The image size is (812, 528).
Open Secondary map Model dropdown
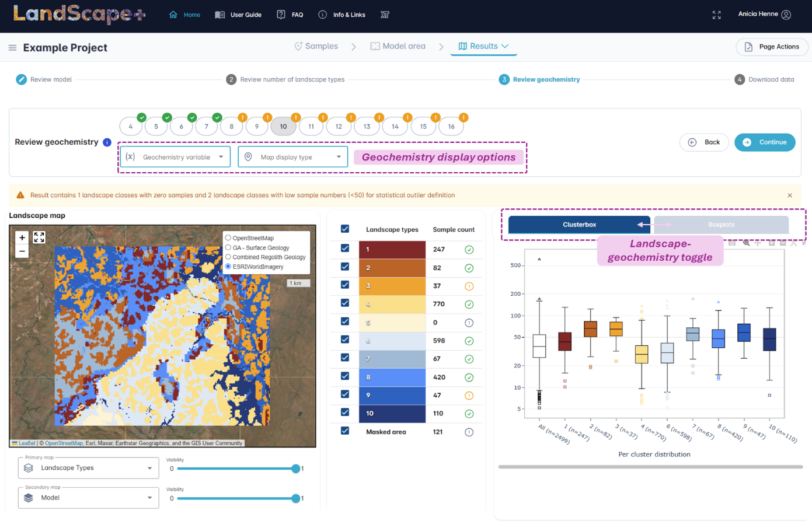pyautogui.click(x=88, y=498)
